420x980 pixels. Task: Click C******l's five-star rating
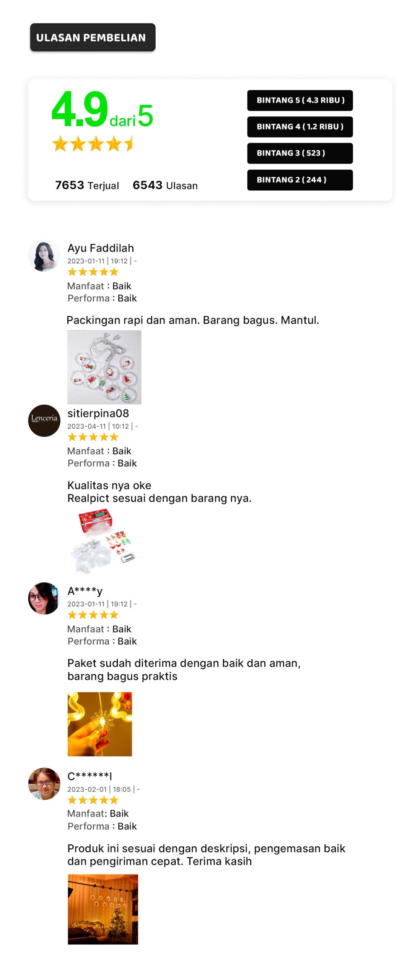(93, 800)
